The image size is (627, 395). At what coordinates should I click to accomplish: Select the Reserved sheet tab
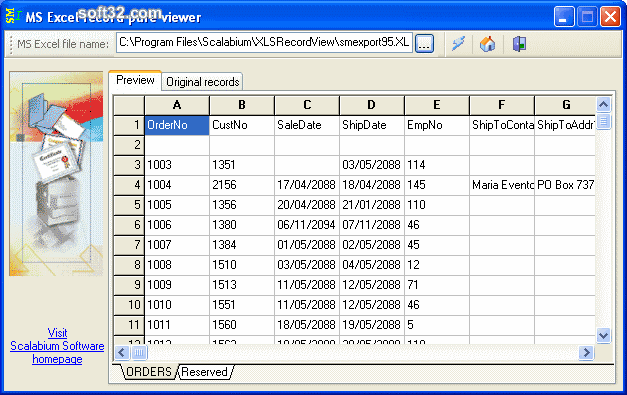pyautogui.click(x=204, y=372)
